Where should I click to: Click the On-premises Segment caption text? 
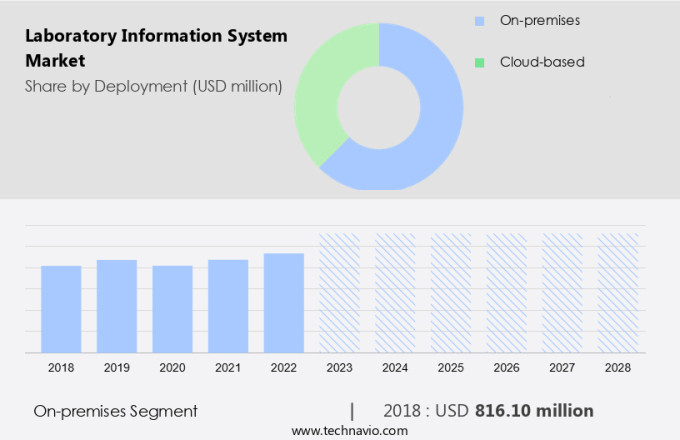pyautogui.click(x=116, y=411)
